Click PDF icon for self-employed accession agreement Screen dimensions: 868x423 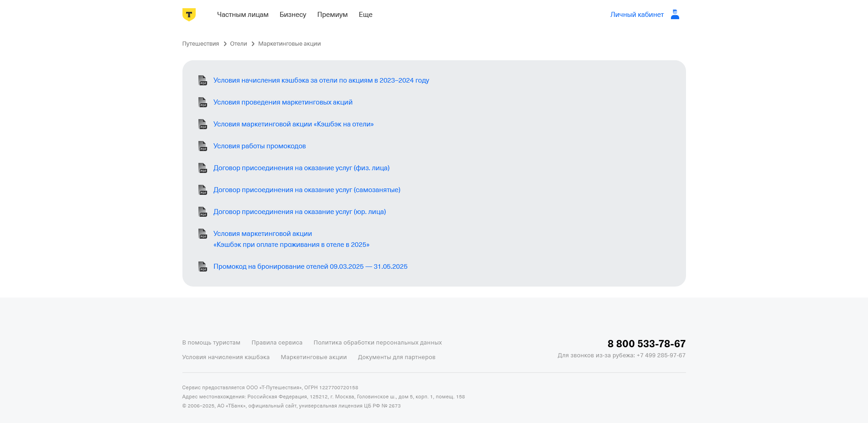click(x=203, y=190)
